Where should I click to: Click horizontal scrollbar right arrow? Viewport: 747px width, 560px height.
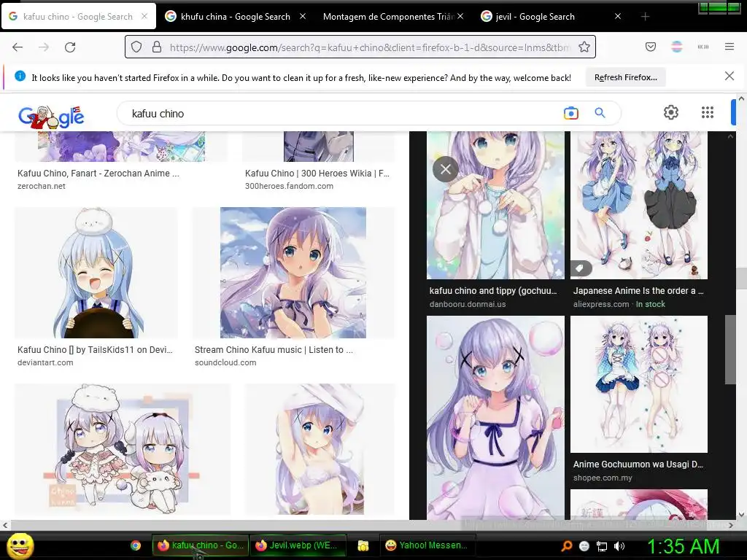pos(731,525)
